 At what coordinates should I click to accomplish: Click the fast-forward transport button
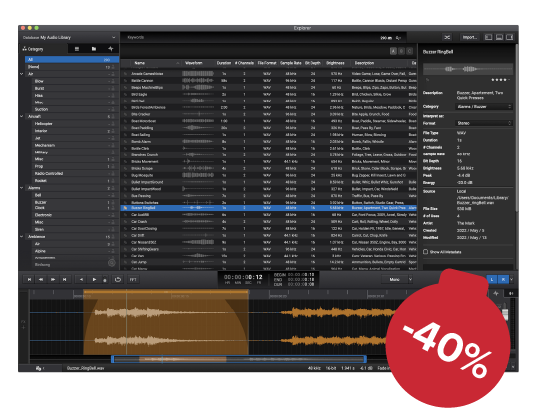coord(53,279)
